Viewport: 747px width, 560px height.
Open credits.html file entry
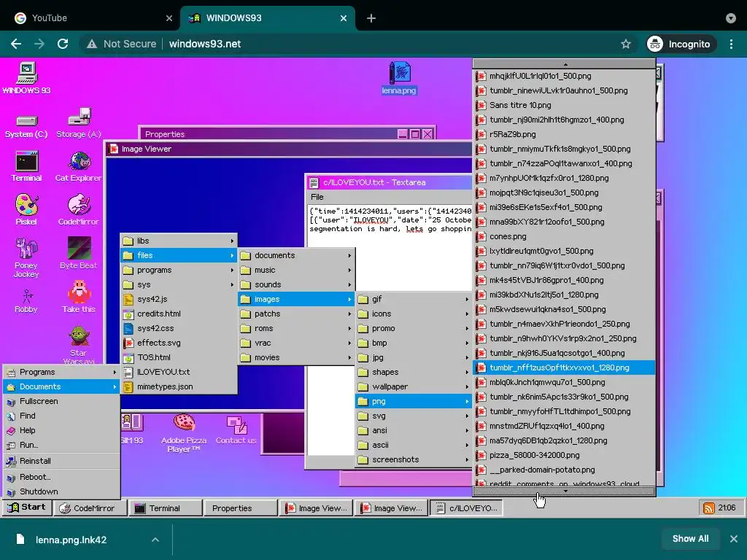tap(179, 314)
